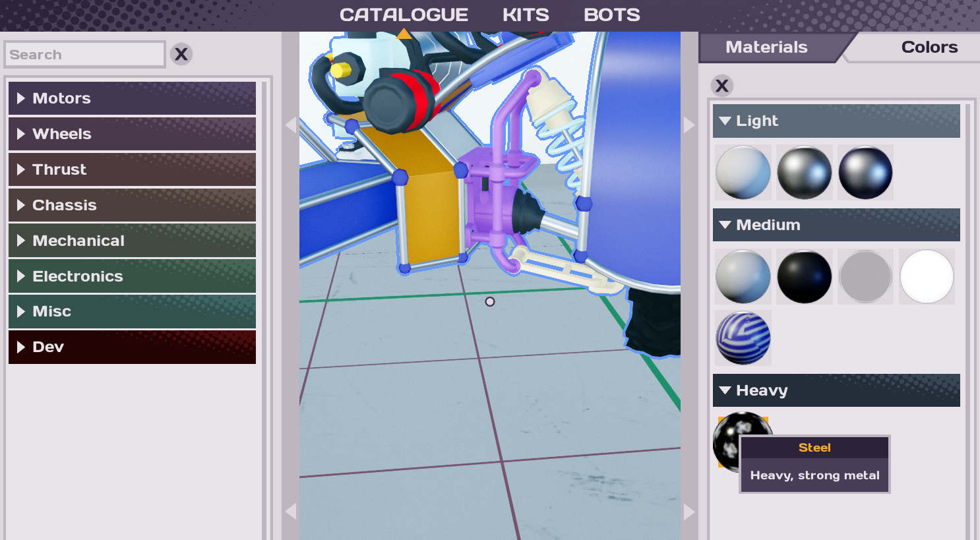Select the first Light material, pale blue sphere
This screenshot has width=980, height=540.
[743, 173]
